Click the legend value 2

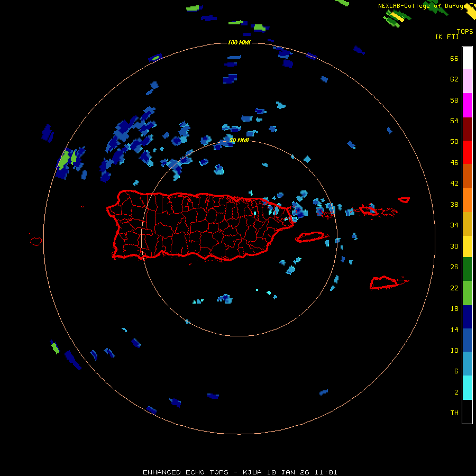(456, 392)
